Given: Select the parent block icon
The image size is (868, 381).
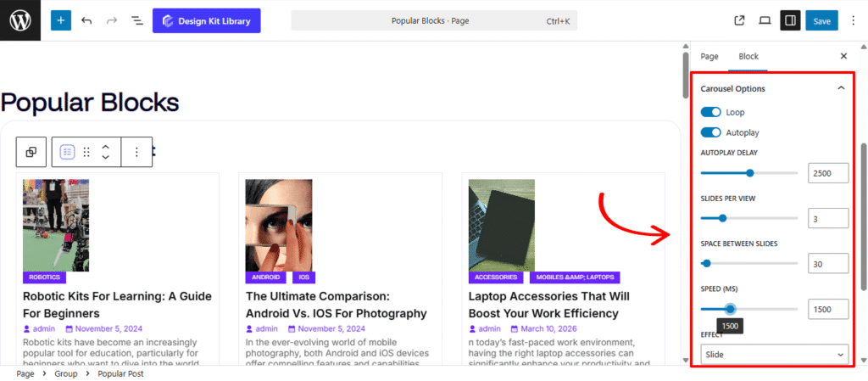Looking at the screenshot, I should pos(31,152).
